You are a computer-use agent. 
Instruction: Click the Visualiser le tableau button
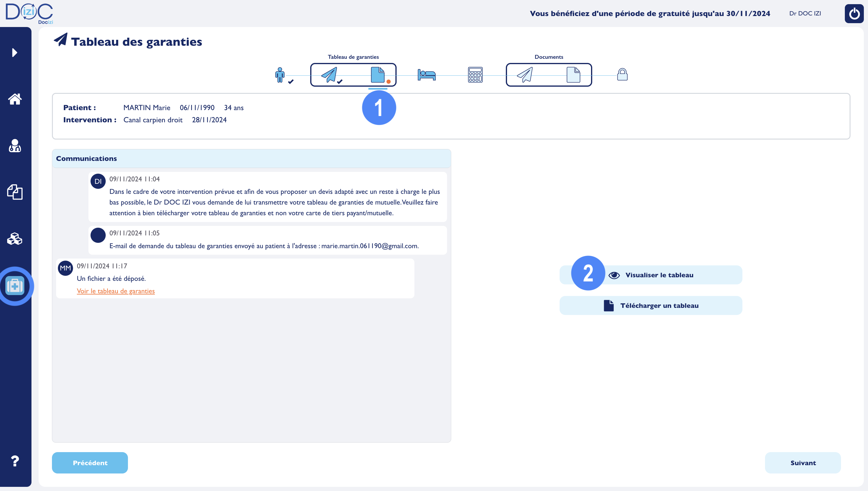click(651, 275)
